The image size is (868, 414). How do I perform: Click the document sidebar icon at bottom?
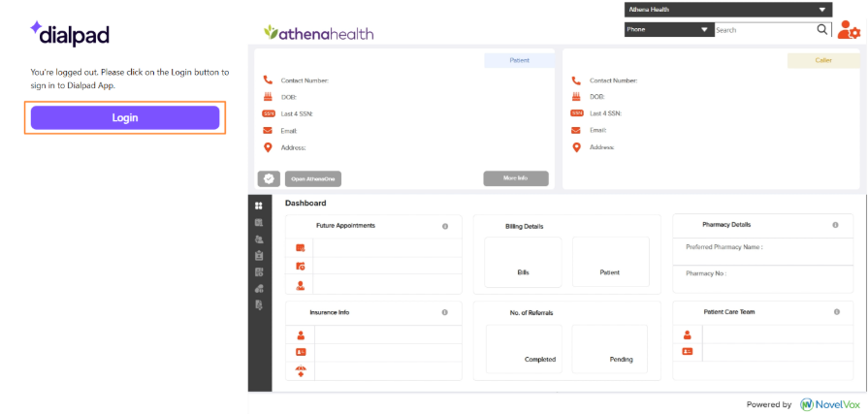click(x=259, y=305)
